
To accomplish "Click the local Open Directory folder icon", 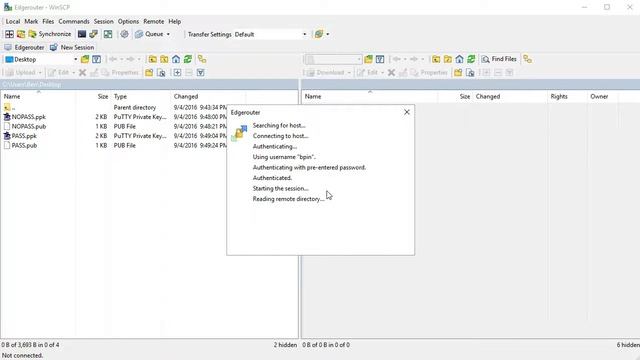I will [85, 60].
